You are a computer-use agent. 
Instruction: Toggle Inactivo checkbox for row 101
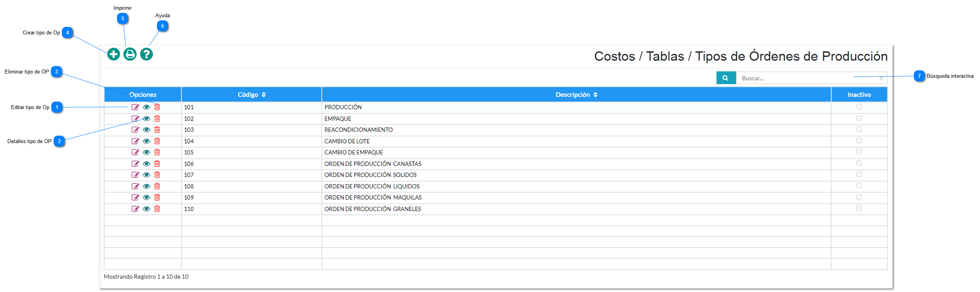coord(859,106)
